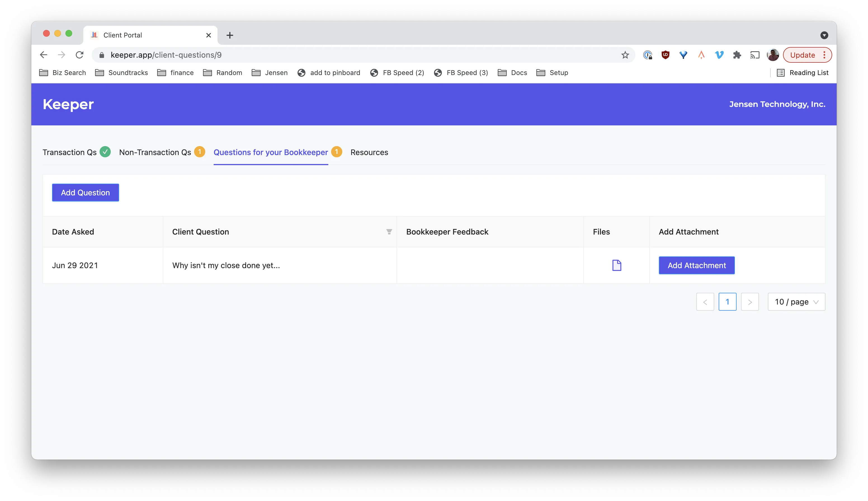
Task: Go forward in the browser history
Action: 62,55
